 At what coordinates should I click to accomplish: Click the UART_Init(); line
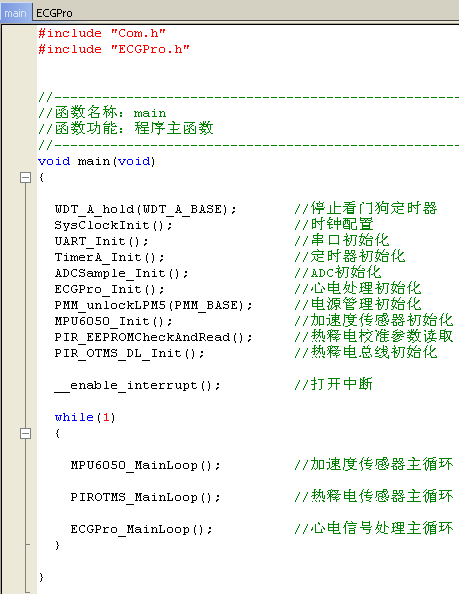pos(101,241)
